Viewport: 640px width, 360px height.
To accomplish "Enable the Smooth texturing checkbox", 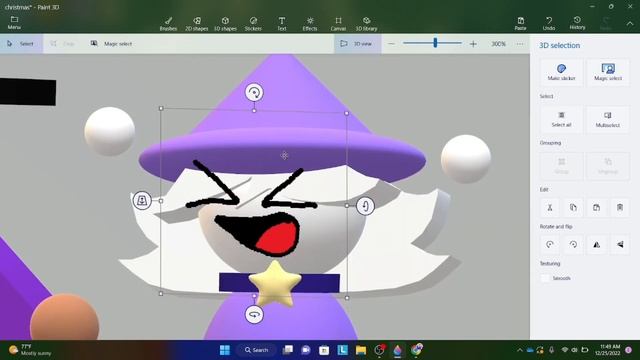I will [545, 278].
